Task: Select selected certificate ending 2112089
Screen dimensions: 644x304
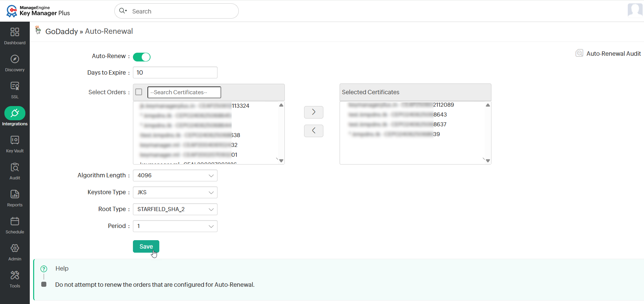Action: [x=401, y=105]
